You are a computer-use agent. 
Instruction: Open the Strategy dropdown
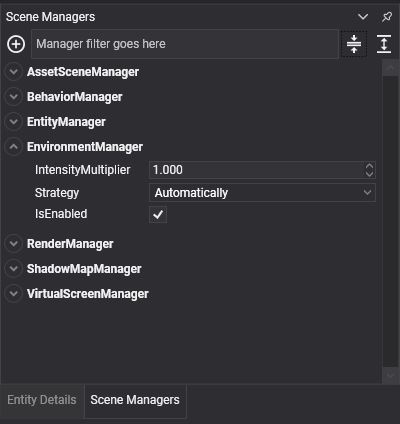pos(262,192)
